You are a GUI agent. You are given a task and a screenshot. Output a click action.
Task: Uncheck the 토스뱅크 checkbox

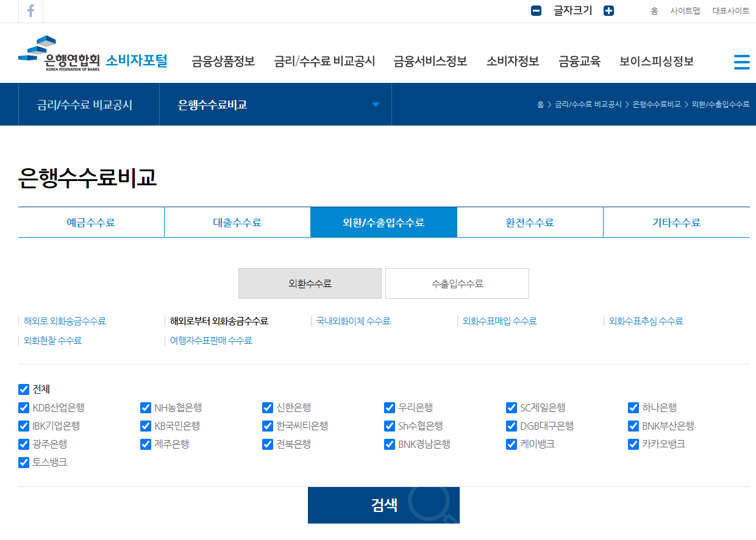(24, 463)
